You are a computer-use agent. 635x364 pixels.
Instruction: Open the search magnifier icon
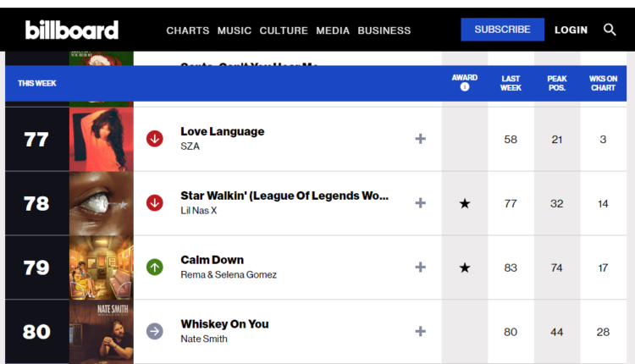(x=610, y=30)
